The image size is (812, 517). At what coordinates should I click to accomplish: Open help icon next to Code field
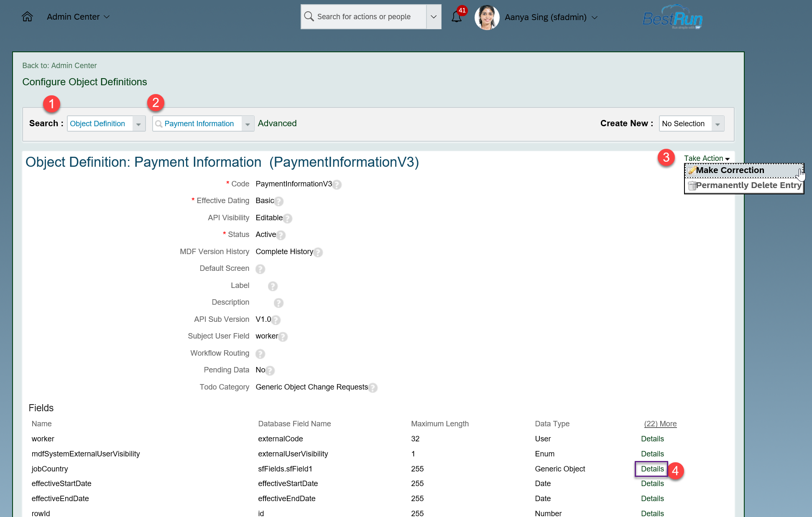[x=337, y=184]
